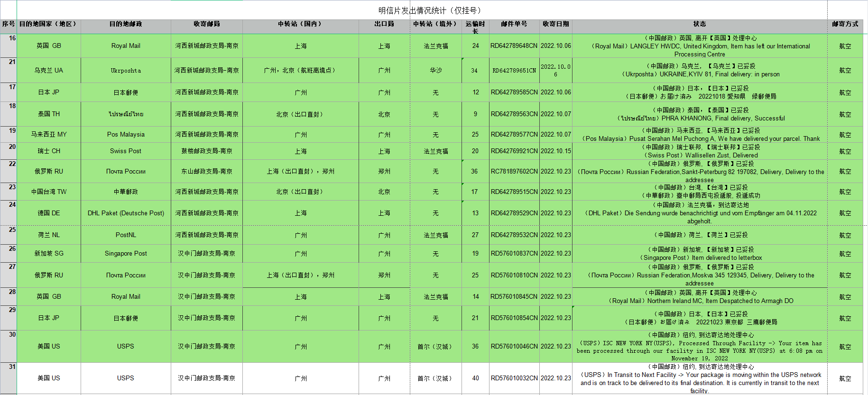This screenshot has height=395, width=868.
Task: Click the 中转站（国内） column header
Action: click(300, 24)
